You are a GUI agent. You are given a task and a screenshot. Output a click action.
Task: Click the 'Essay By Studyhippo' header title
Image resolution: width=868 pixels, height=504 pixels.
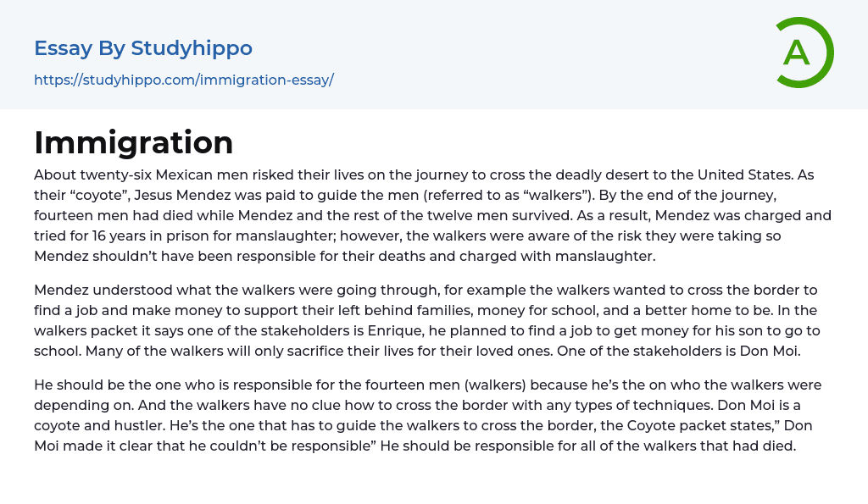pos(143,48)
